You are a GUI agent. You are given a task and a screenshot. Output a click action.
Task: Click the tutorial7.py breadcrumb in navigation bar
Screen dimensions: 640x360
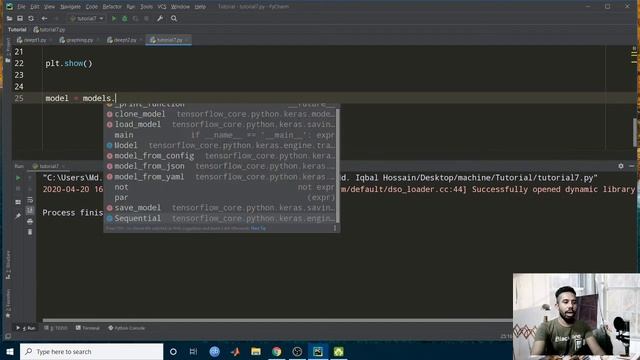[x=49, y=30]
